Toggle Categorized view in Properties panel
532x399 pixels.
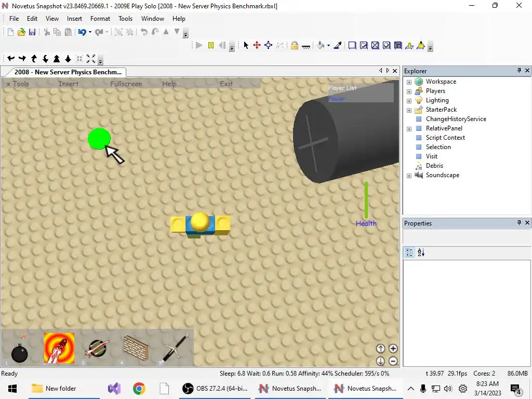click(409, 252)
